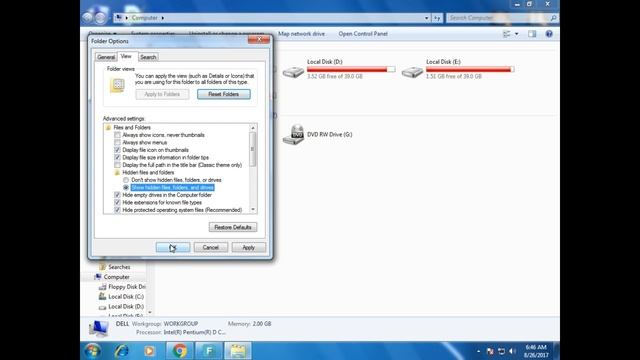The image size is (640, 360).
Task: Click the volume speaker tray icon
Action: (512, 351)
